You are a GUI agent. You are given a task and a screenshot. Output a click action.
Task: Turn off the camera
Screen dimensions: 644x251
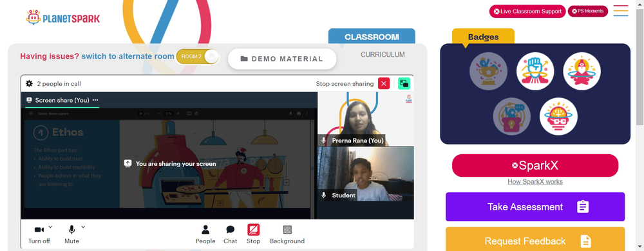coord(39,234)
